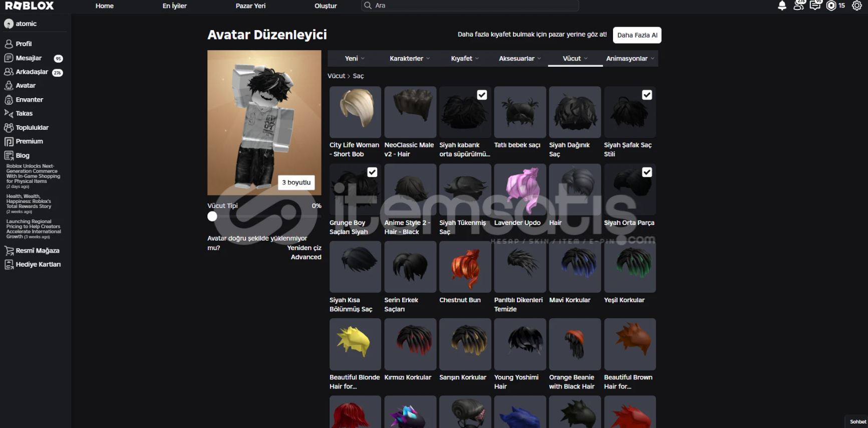Open the messages icon in top bar
Viewport: 868px width, 428px height.
815,6
